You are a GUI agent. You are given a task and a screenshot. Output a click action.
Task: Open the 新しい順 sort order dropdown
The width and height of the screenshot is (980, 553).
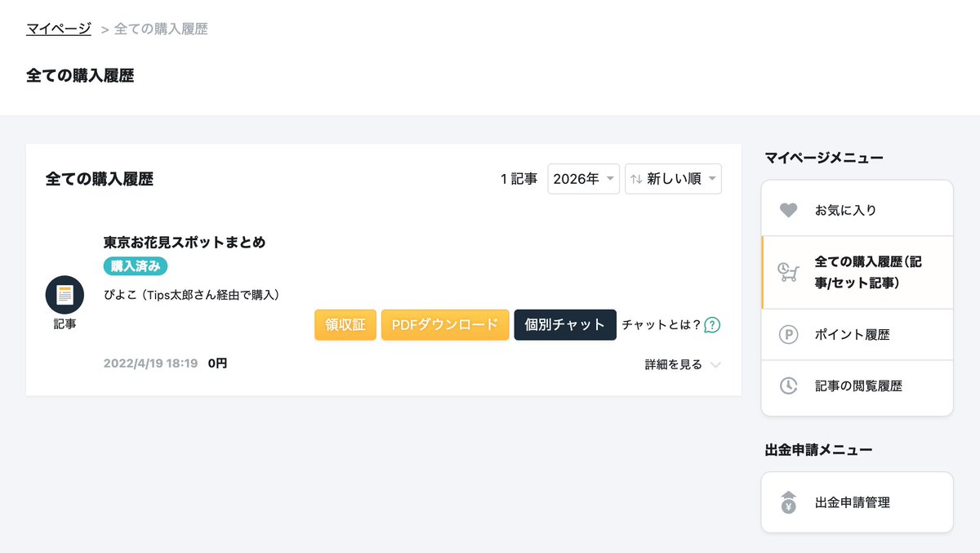pyautogui.click(x=673, y=179)
